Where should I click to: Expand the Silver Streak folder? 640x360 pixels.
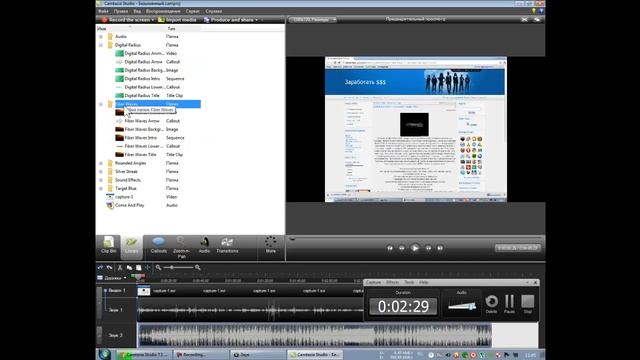101,172
